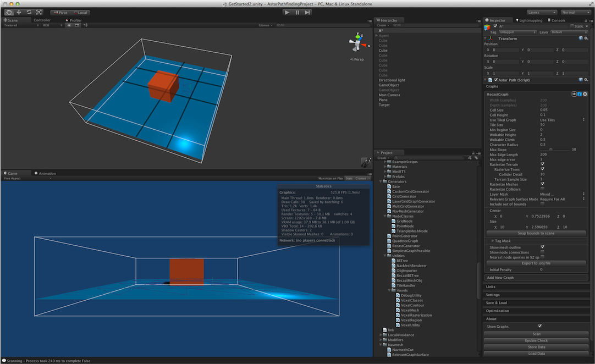Screen dimensions: 595x364
Task: Delete RecastGraph with the X icon
Action: 586,94
